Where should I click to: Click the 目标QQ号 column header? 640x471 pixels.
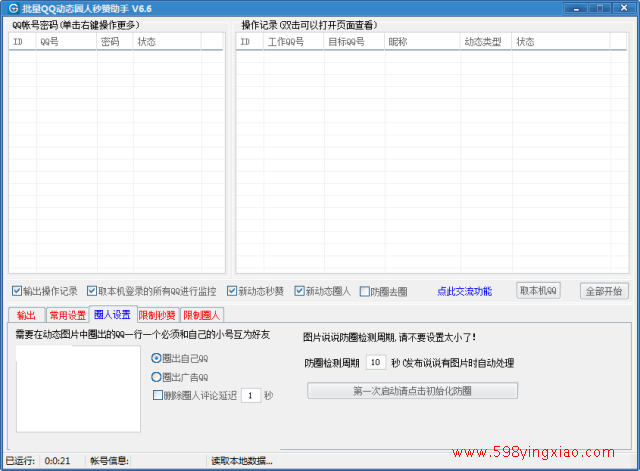coord(354,42)
